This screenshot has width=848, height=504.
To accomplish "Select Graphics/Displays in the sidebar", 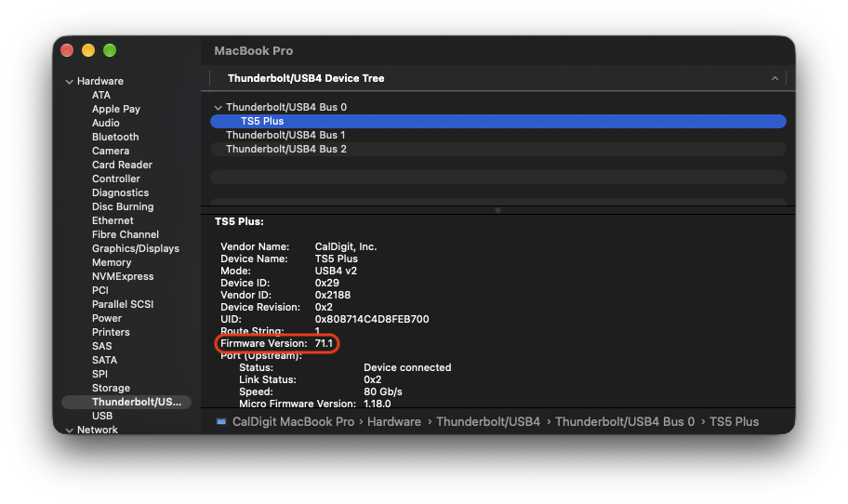I will pyautogui.click(x=135, y=249).
